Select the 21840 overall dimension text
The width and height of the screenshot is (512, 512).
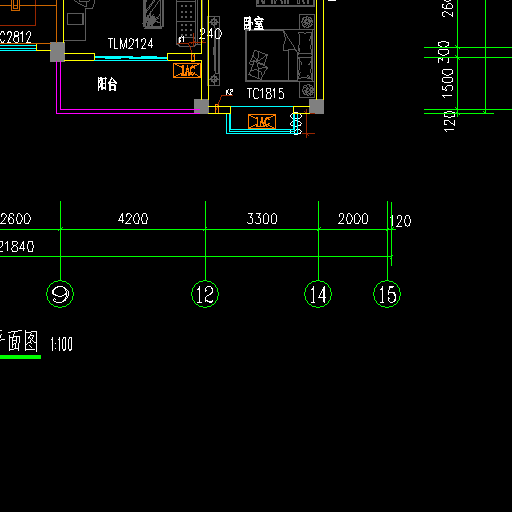[17, 247]
